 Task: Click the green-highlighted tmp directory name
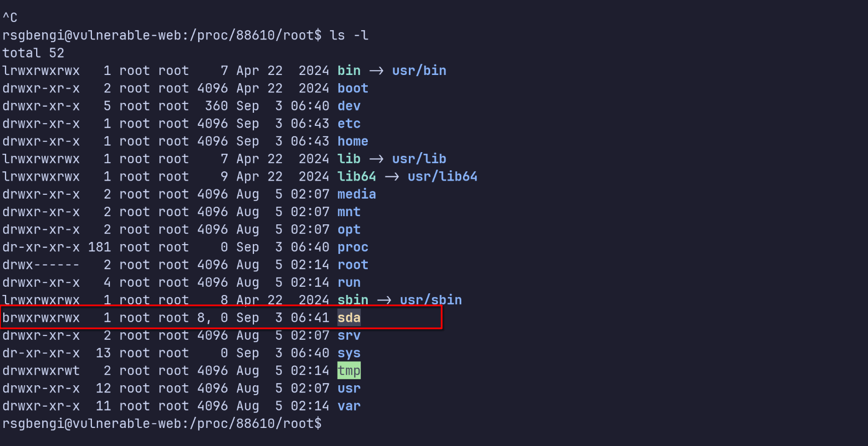pos(349,371)
